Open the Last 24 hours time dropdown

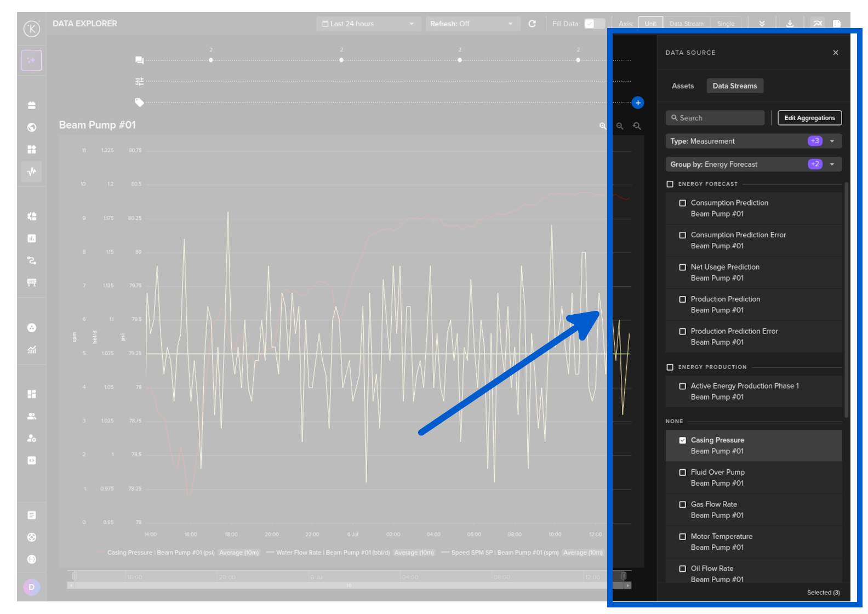368,24
